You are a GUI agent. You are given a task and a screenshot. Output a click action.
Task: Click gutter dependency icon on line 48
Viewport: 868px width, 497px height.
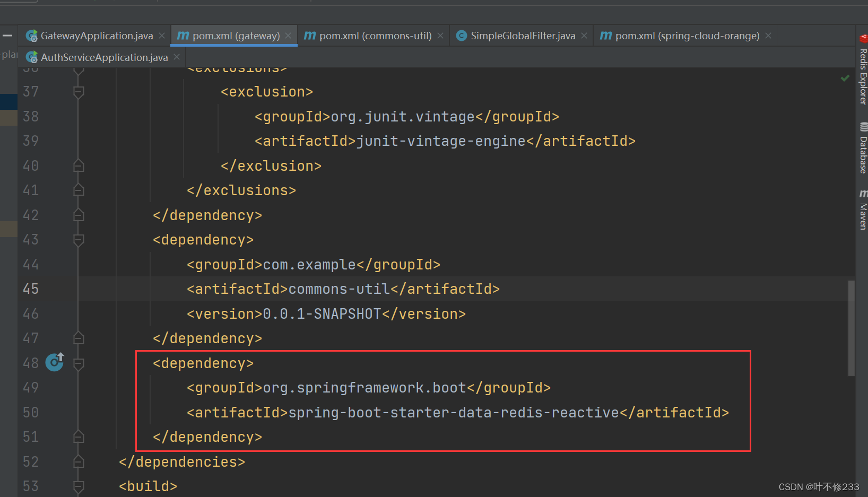pos(55,362)
